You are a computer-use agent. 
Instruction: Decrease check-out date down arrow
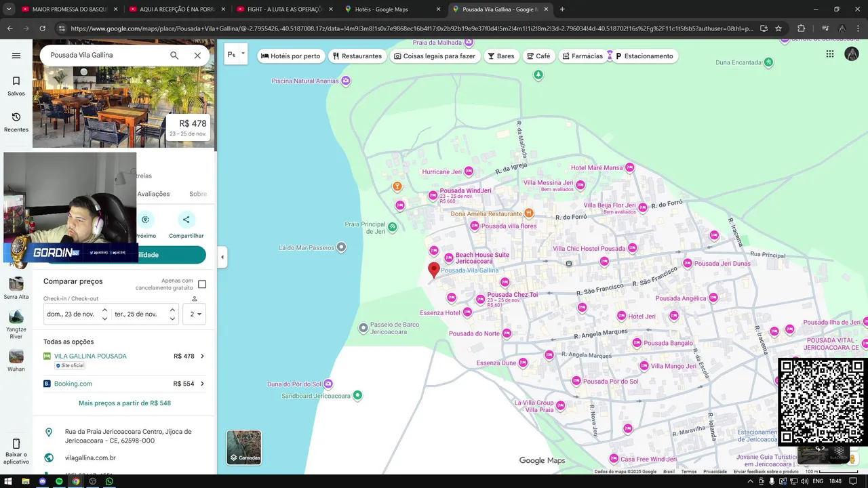(172, 319)
